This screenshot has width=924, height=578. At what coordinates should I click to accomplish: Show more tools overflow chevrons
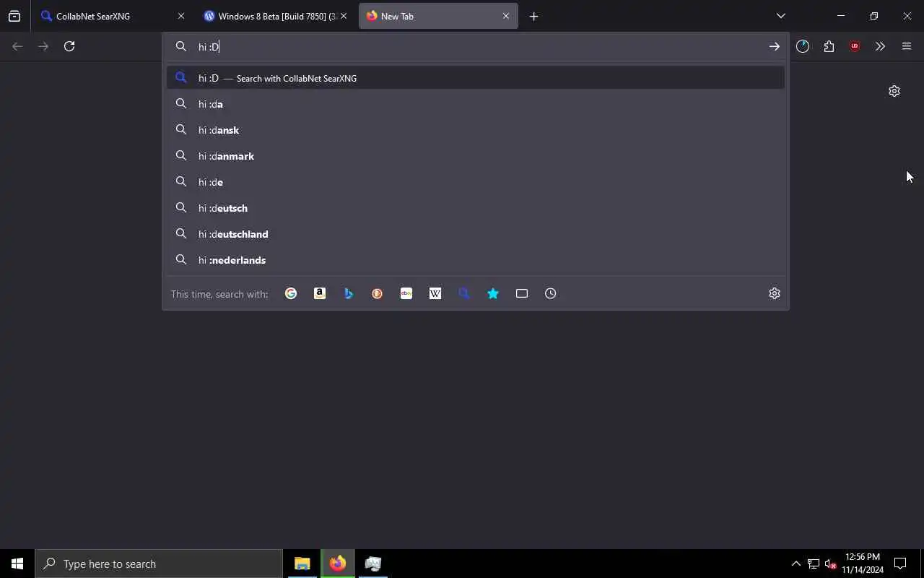tap(880, 46)
